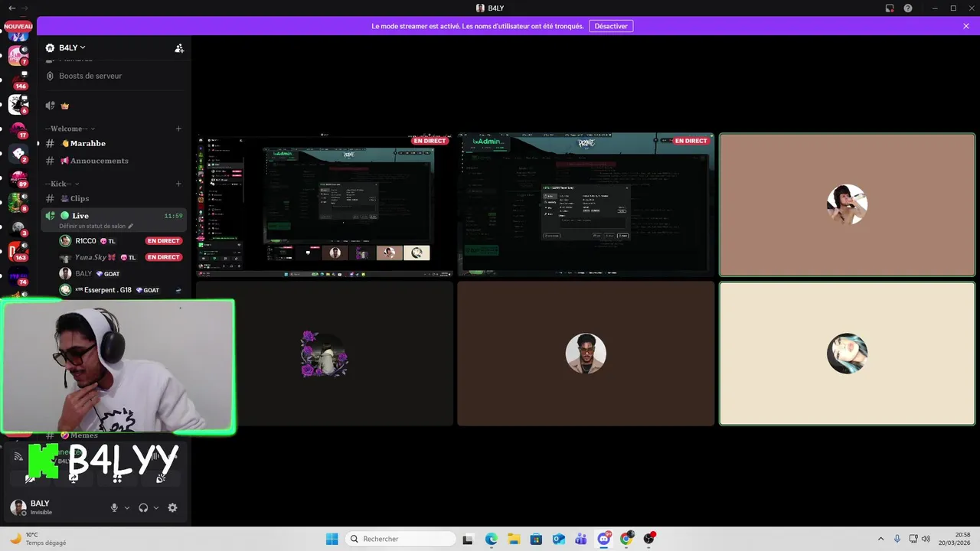Open Boosts de serveur

90,76
